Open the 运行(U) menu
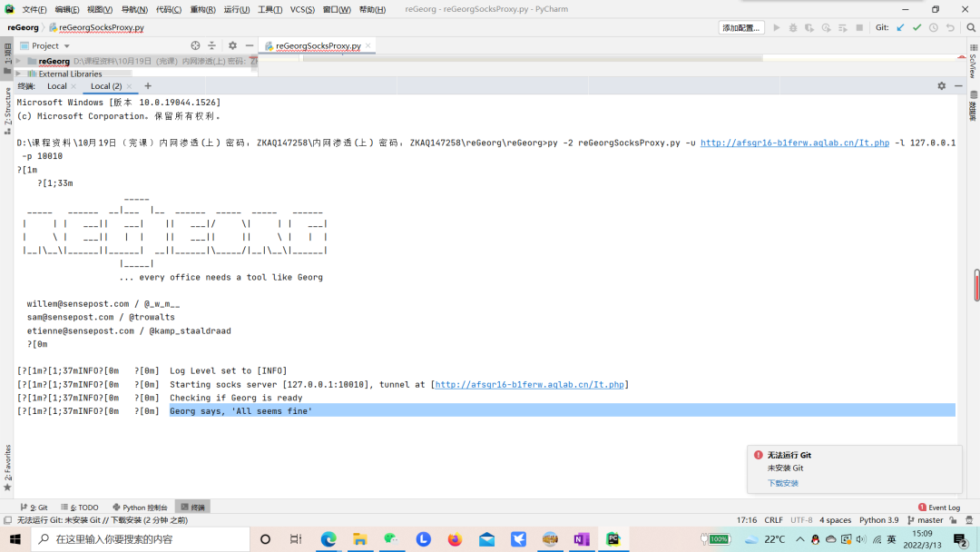Screen dimensions: 980x552 tap(237, 9)
